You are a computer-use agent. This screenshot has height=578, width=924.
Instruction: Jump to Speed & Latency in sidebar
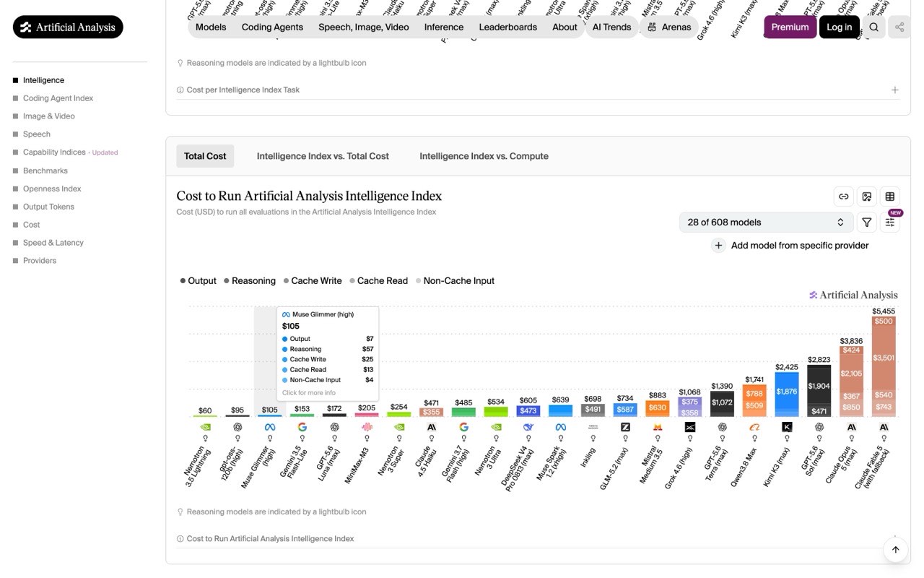click(x=53, y=243)
